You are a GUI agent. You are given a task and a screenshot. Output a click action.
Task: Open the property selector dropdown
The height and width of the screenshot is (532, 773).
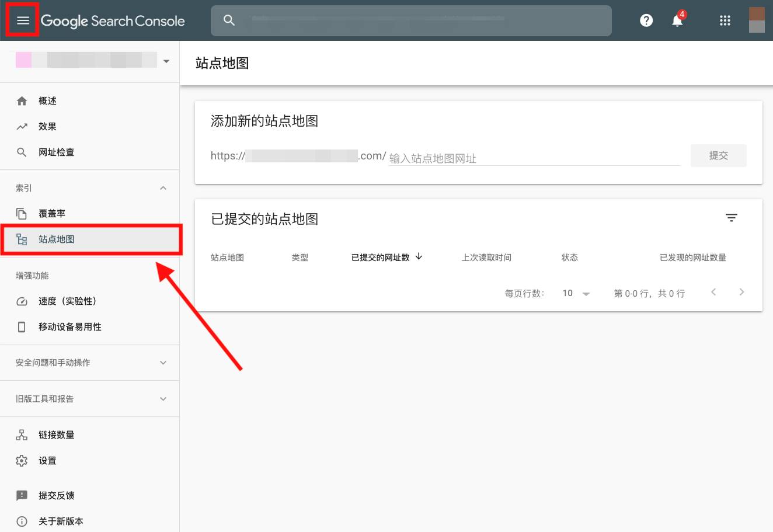click(166, 61)
